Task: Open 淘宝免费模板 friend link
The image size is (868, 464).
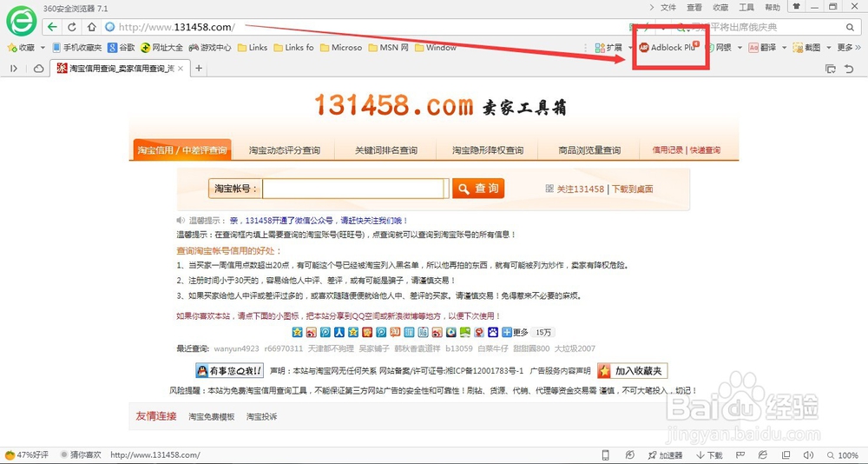Action: tap(212, 416)
